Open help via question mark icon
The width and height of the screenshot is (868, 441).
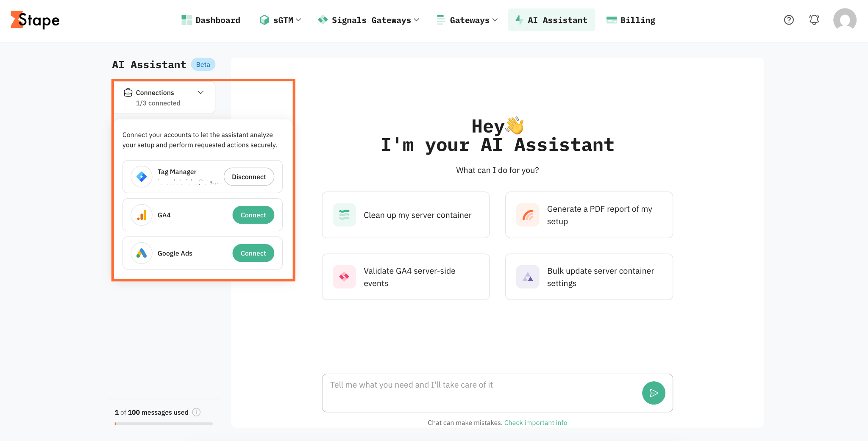789,20
